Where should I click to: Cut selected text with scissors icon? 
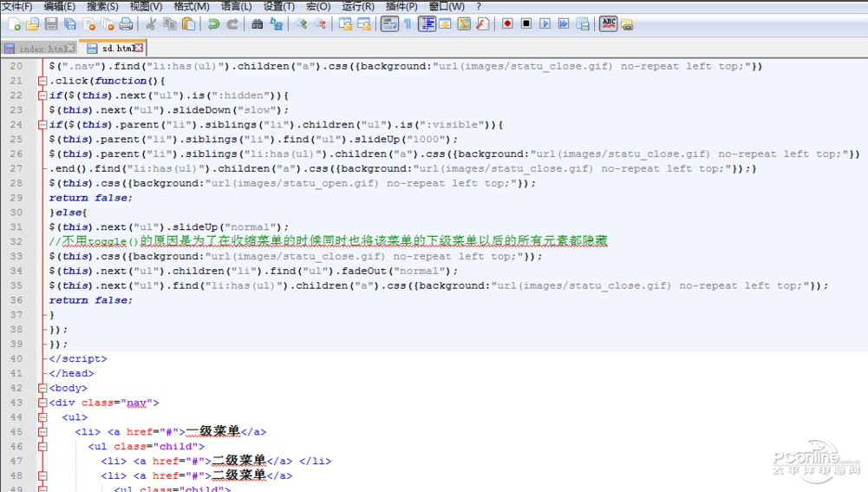(151, 23)
